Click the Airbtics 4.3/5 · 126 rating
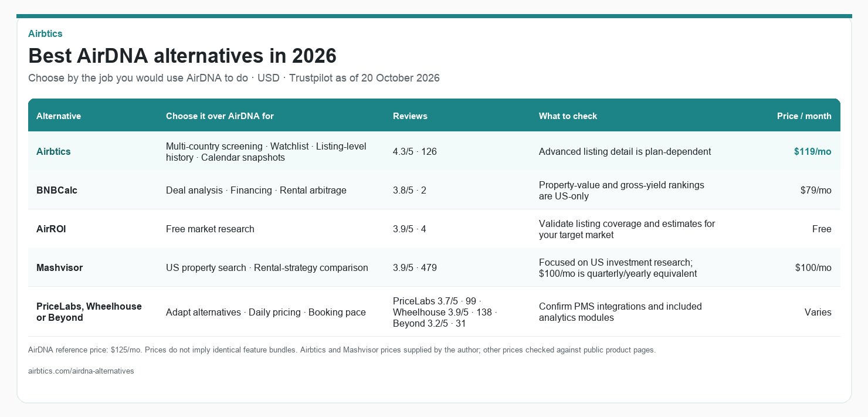The width and height of the screenshot is (868, 417). [415, 151]
